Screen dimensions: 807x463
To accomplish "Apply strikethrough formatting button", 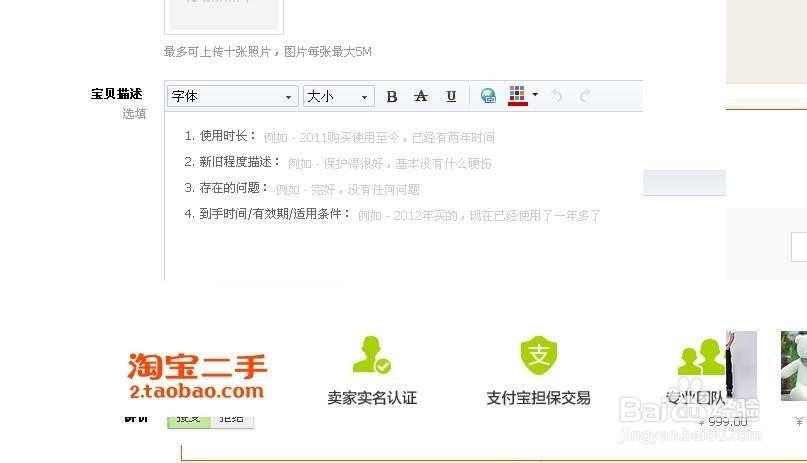I will point(421,96).
